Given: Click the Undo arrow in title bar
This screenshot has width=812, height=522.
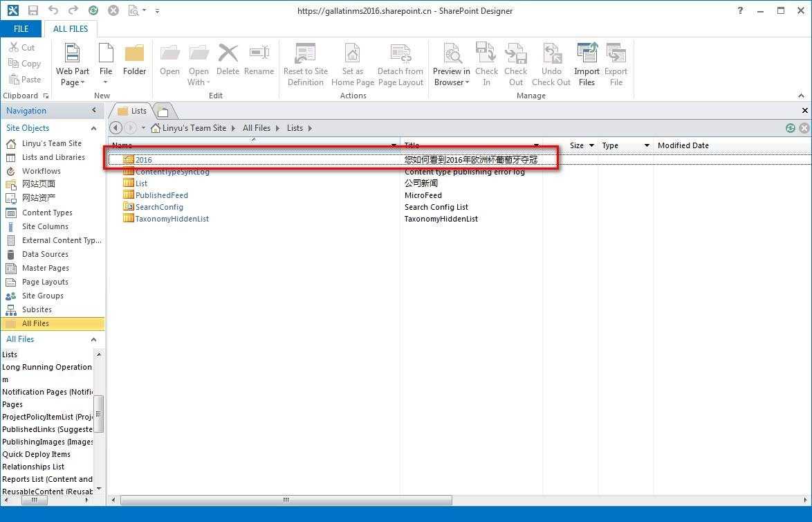Looking at the screenshot, I should click(x=53, y=10).
